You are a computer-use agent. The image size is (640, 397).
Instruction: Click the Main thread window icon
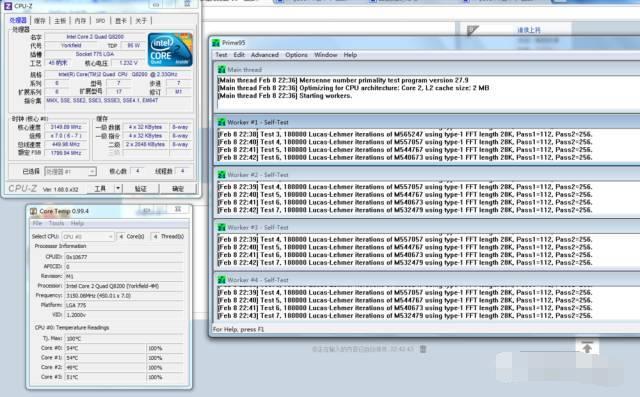[x=222, y=69]
